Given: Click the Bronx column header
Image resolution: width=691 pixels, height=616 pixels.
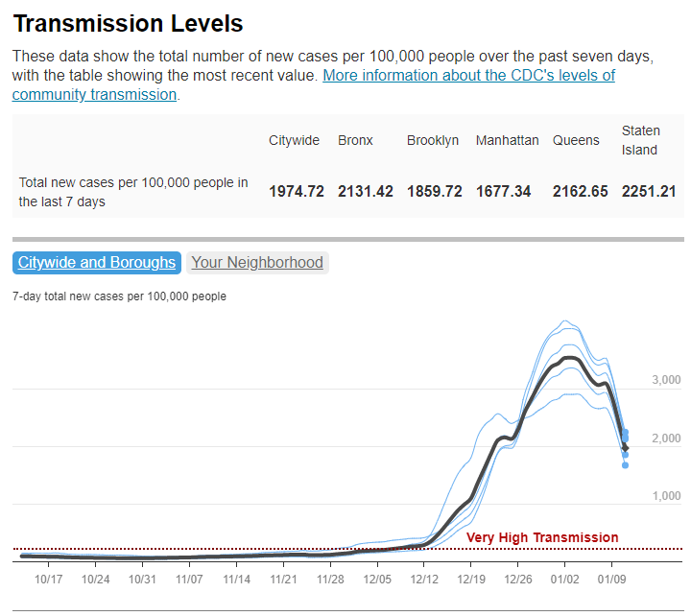Looking at the screenshot, I should point(355,140).
